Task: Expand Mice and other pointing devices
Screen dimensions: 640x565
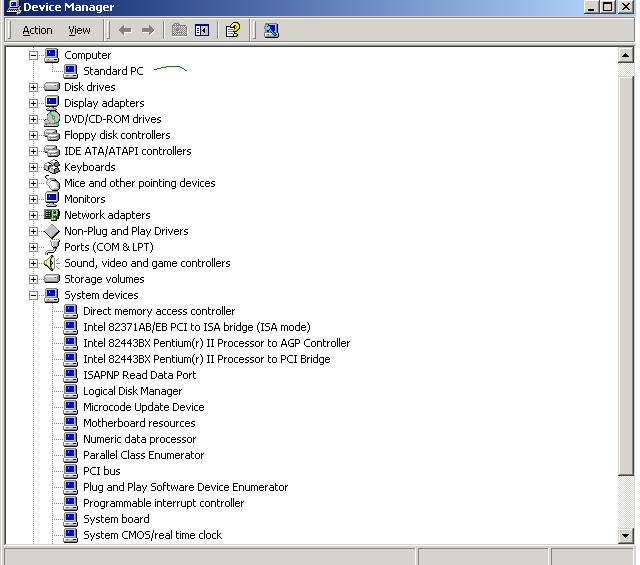Action: (33, 183)
